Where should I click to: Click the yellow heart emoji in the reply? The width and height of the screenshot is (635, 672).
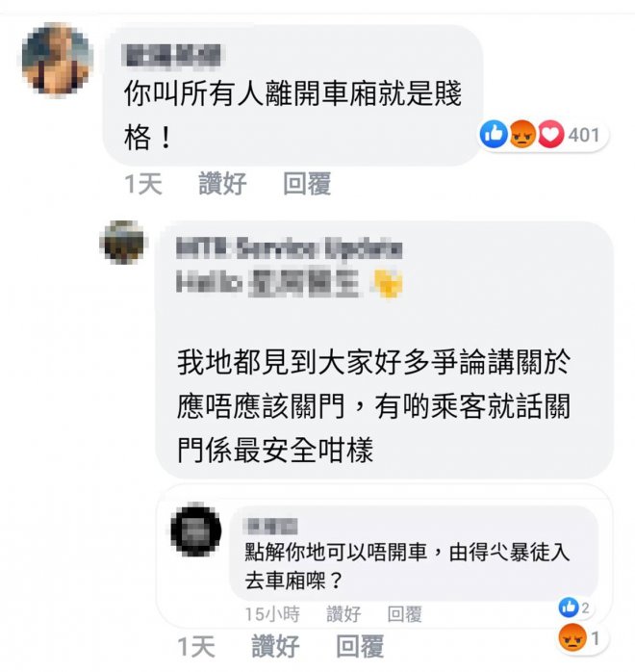(389, 284)
